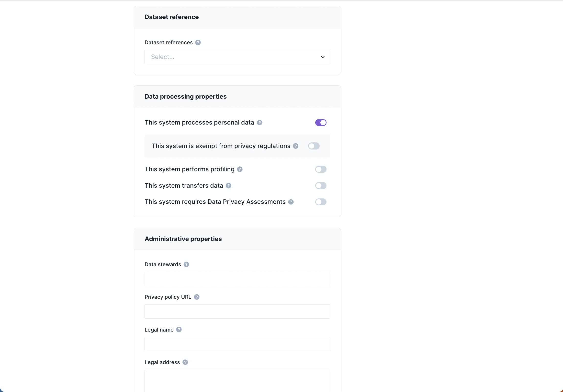Click help icon beside Privacy policy URL

point(197,297)
